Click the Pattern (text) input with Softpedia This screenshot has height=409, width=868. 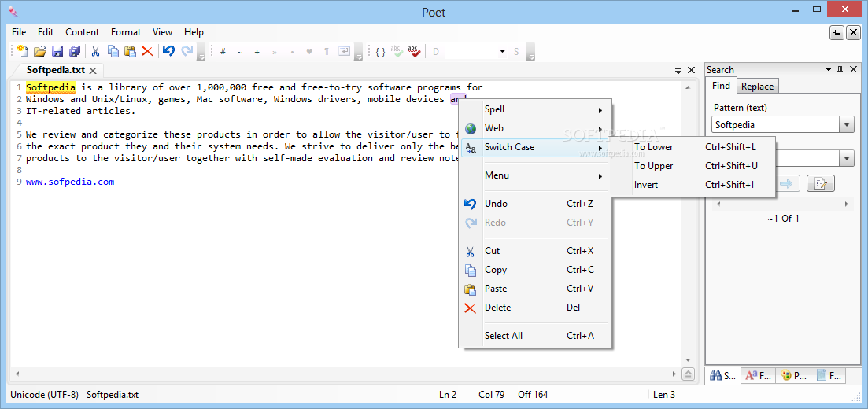pos(775,124)
